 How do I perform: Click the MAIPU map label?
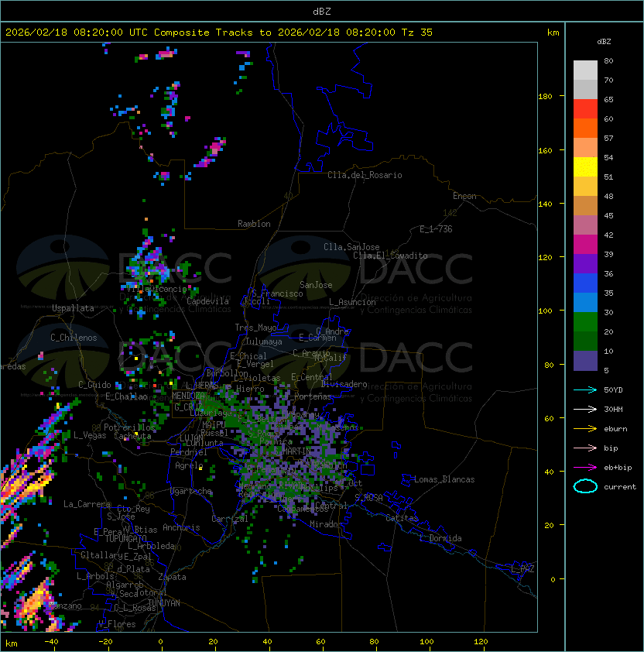click(214, 425)
